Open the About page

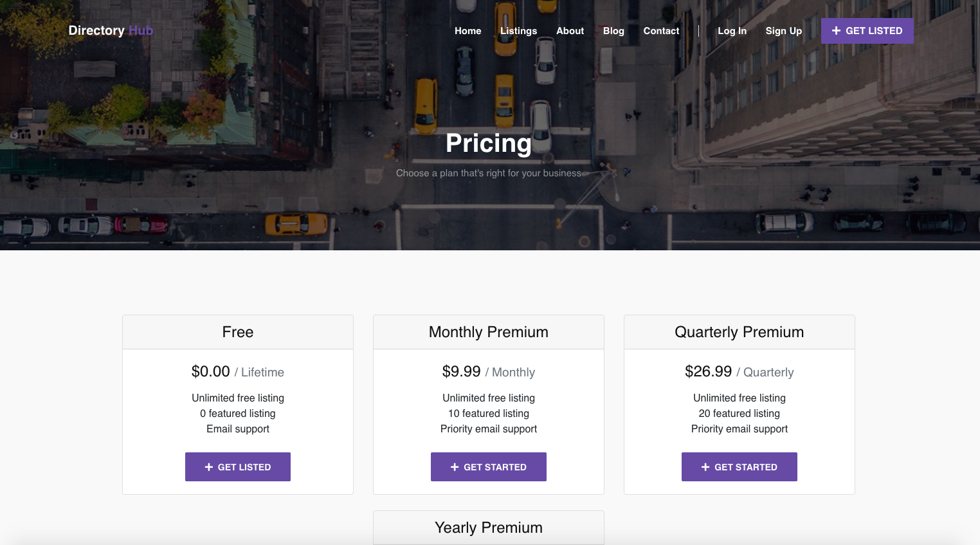[570, 31]
